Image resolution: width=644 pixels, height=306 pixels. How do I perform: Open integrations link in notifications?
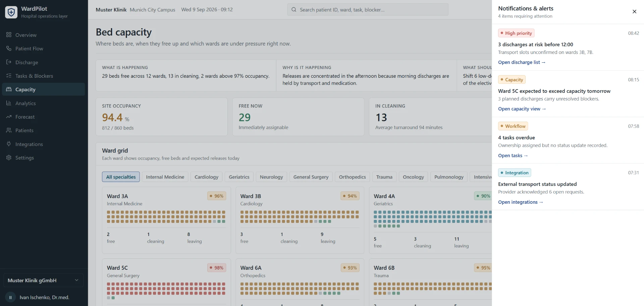coord(521,202)
